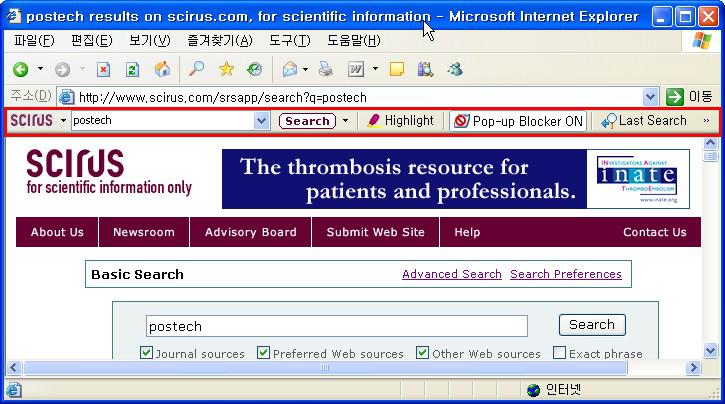Open Submit Web Site tab
This screenshot has width=725, height=404.
point(375,232)
